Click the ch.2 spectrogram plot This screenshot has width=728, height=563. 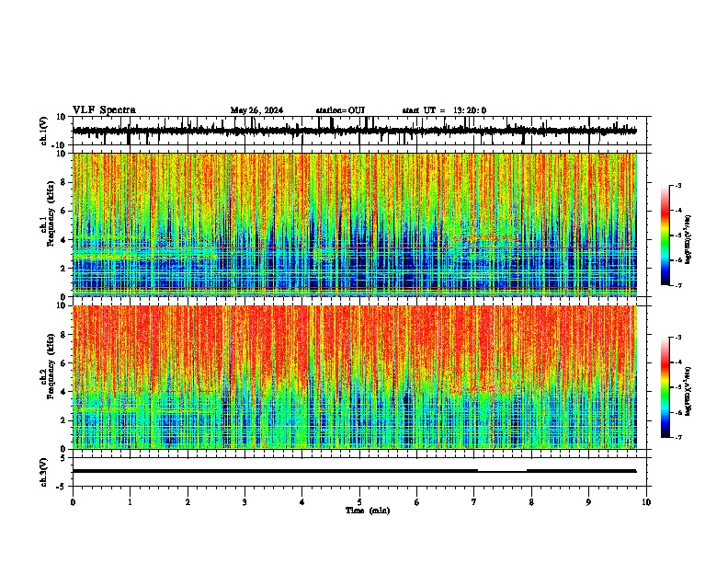tap(355, 377)
